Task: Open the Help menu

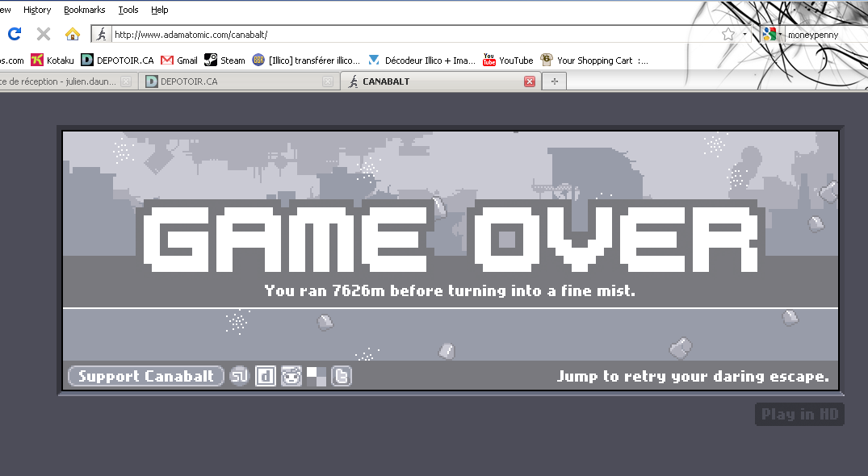Action: point(159,10)
